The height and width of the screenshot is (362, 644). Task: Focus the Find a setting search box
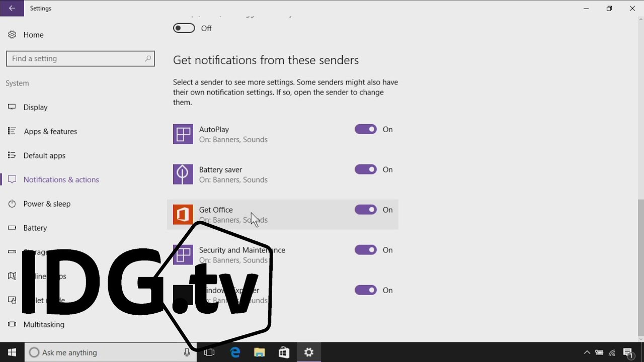tap(80, 58)
